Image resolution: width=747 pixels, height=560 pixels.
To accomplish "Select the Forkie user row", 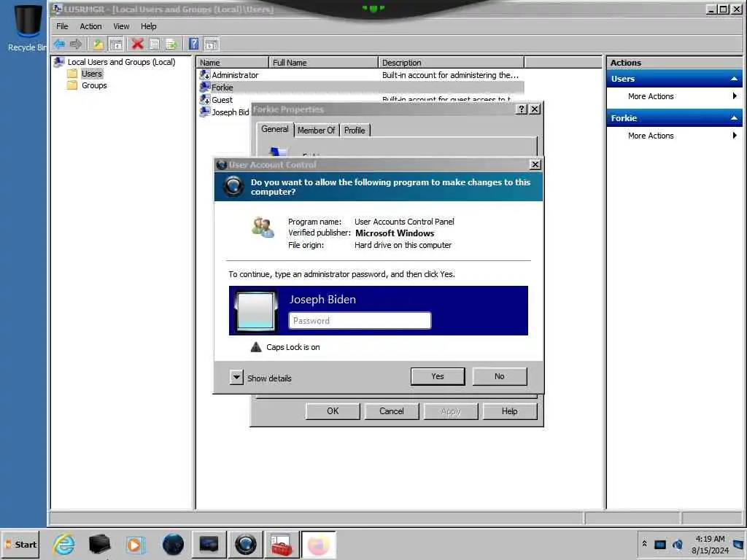I will [x=361, y=87].
